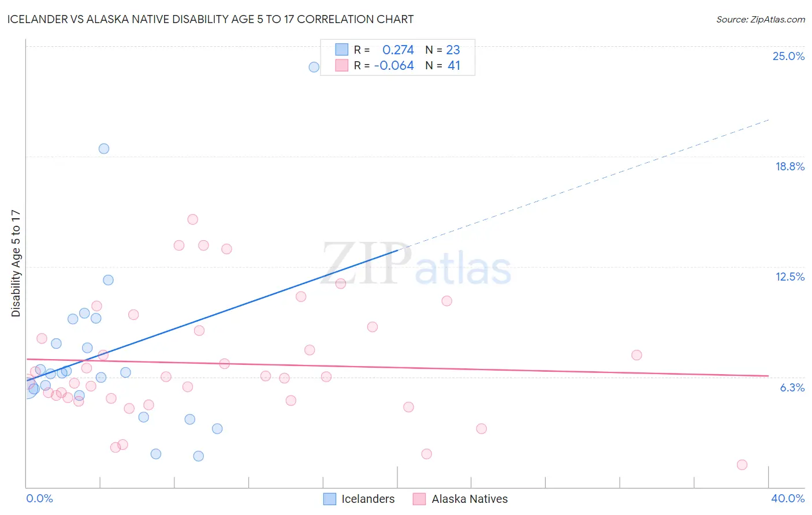The image size is (812, 515).
Task: Click the 25.0% y-axis label
Action: click(788, 56)
